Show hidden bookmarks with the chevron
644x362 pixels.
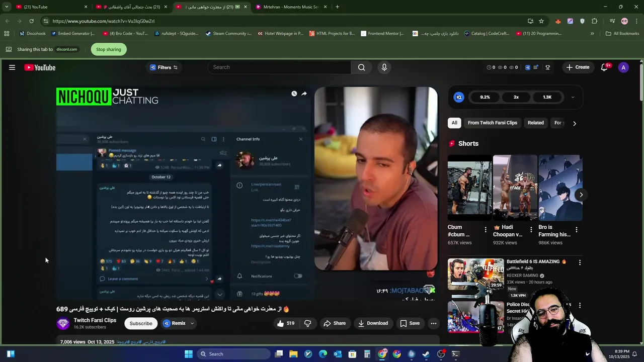(592, 34)
